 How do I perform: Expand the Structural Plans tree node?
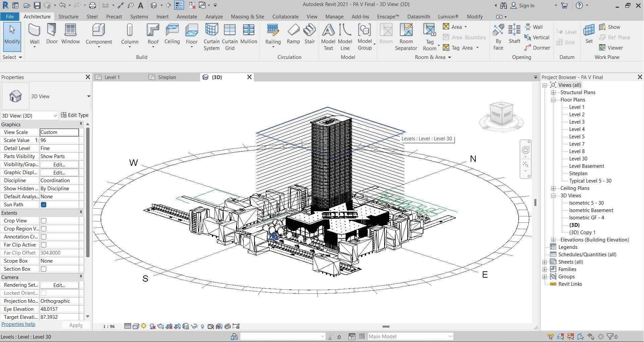click(x=553, y=92)
